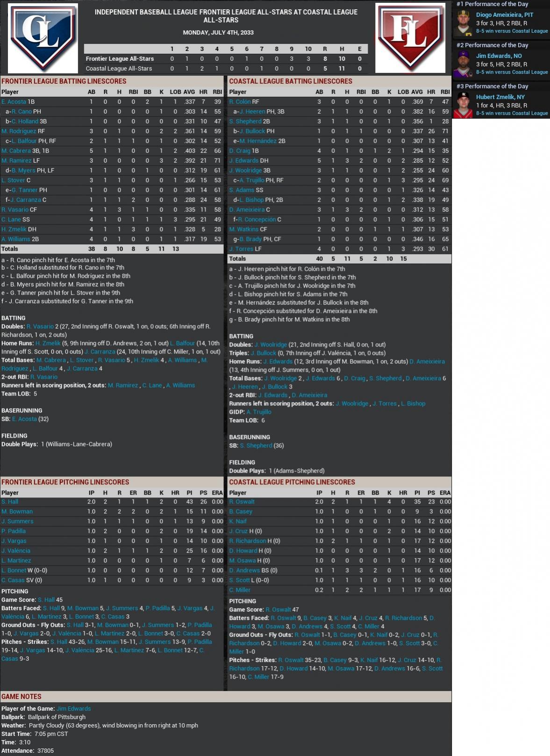Open D. Ameixieira C in batting table
Image resolution: width=550 pixels, height=756 pixels.
pos(247,209)
